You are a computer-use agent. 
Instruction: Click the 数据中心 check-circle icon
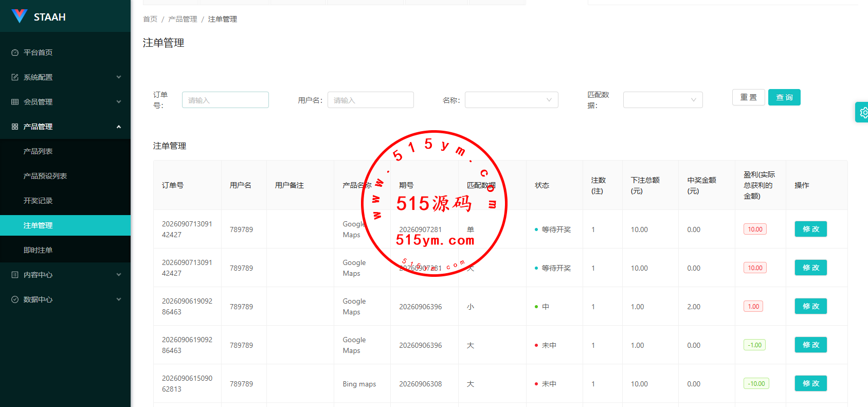pos(15,299)
